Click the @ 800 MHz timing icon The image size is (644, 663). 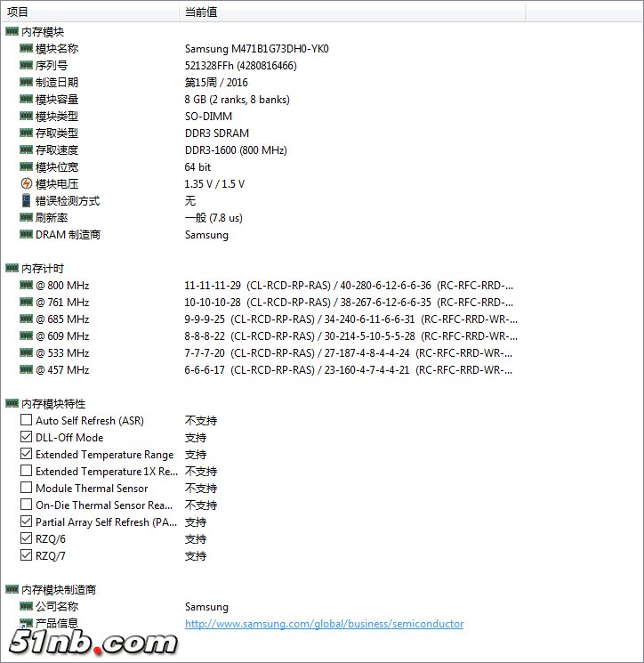(26, 286)
